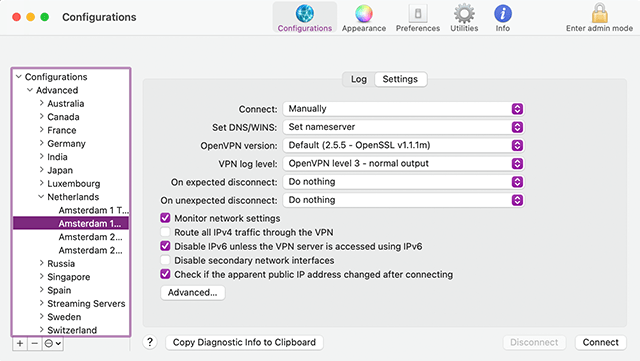This screenshot has height=361, width=640.
Task: Click the Connect button
Action: [600, 342]
